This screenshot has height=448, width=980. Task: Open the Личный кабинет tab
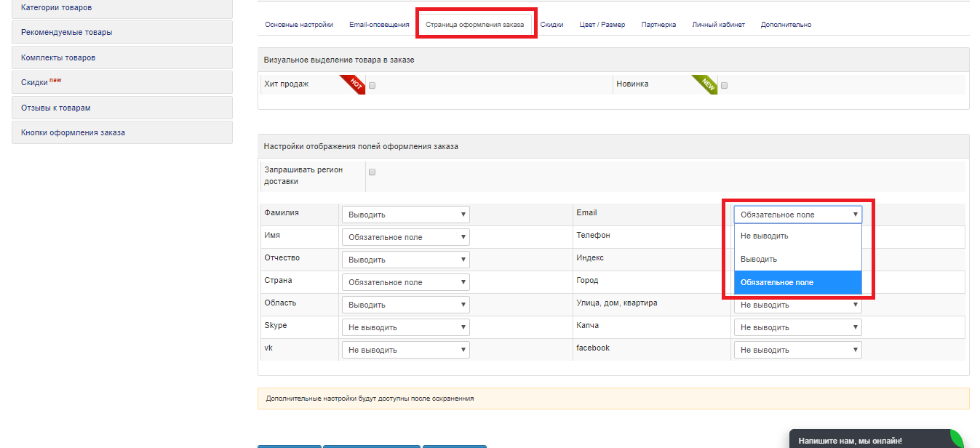[718, 25]
